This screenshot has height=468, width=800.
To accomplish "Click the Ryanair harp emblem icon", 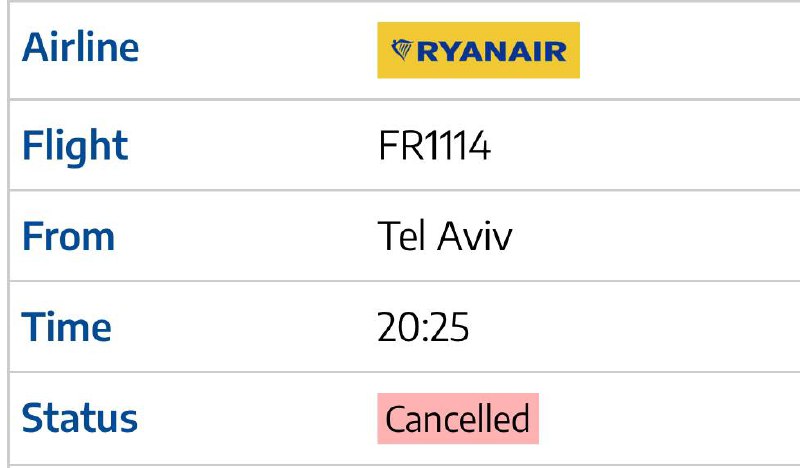I will (402, 50).
